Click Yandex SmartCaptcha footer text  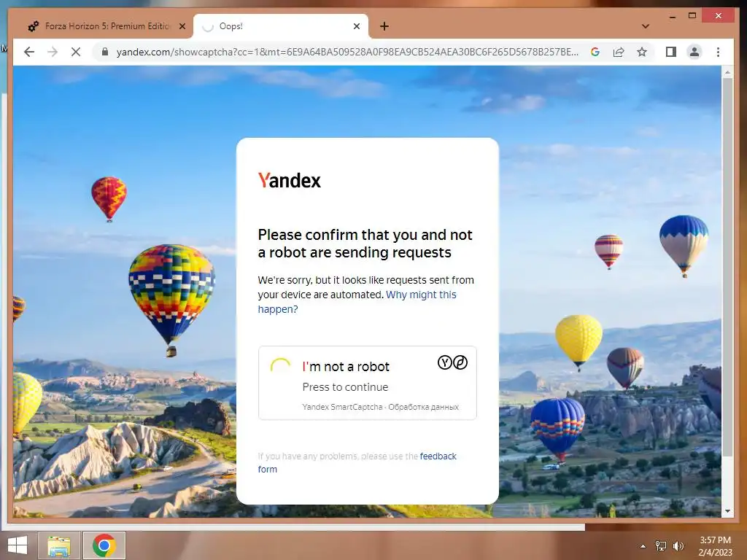tap(342, 407)
